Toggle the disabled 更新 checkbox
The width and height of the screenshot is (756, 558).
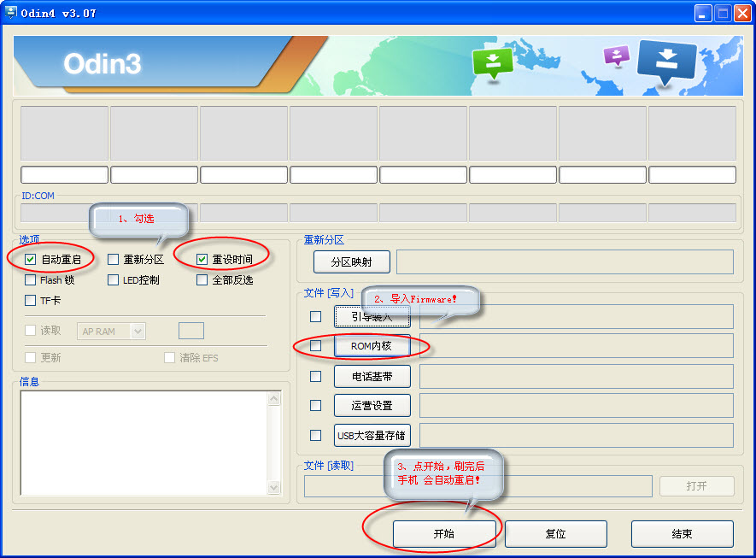[31, 357]
